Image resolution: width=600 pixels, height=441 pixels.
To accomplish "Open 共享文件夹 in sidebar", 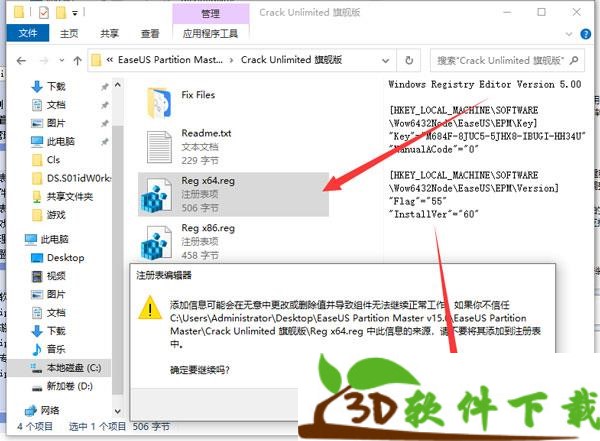I will pyautogui.click(x=70, y=197).
